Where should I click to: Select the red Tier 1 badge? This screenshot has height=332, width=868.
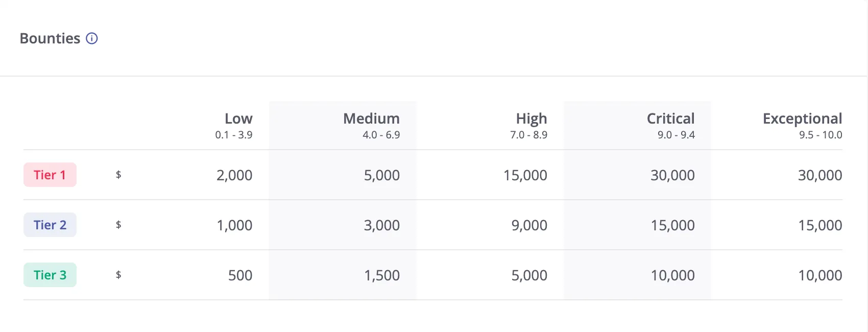[50, 175]
